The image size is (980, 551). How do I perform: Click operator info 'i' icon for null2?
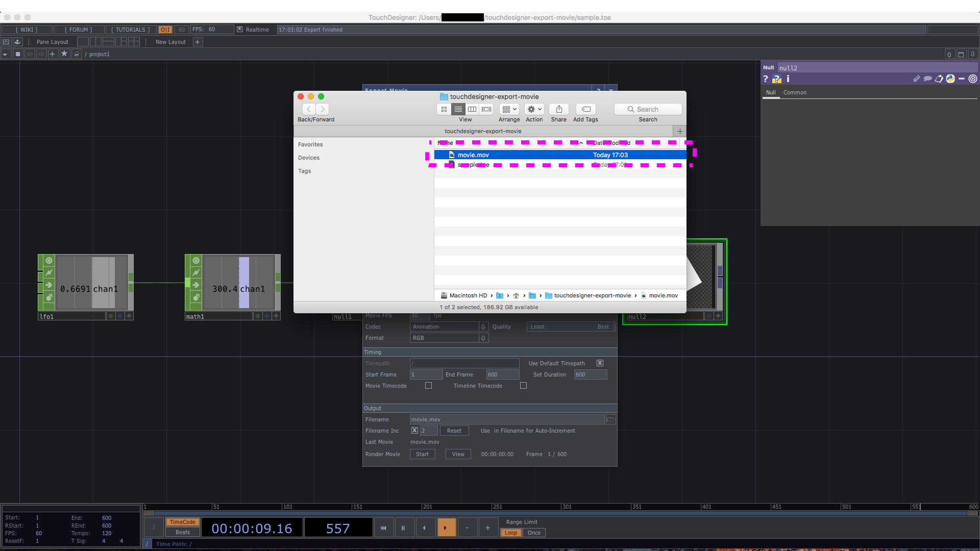[788, 79]
